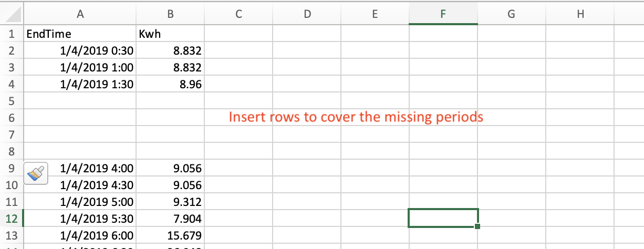Click the EndTime header cell
Image resolution: width=644 pixels, height=249 pixels.
(80, 34)
